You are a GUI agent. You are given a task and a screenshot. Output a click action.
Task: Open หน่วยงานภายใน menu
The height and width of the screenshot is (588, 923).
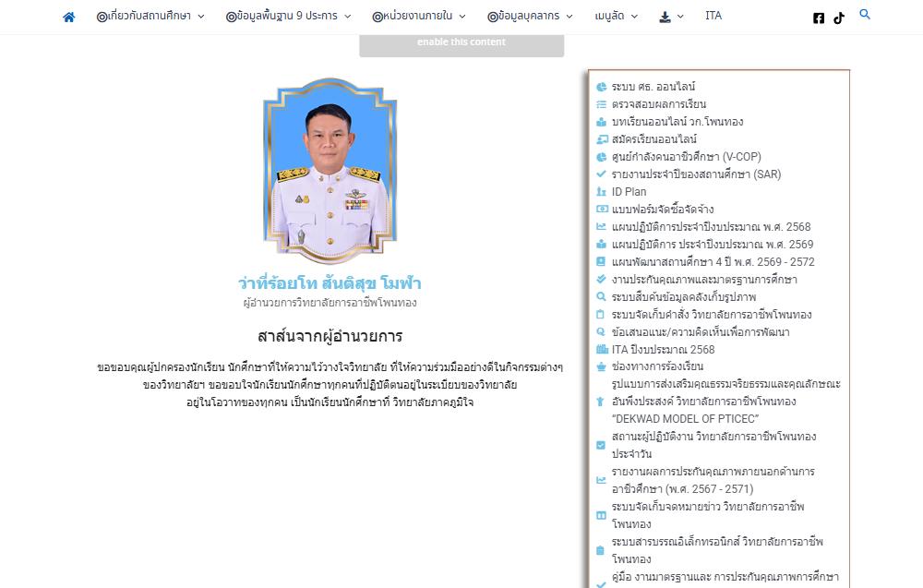[x=413, y=16]
